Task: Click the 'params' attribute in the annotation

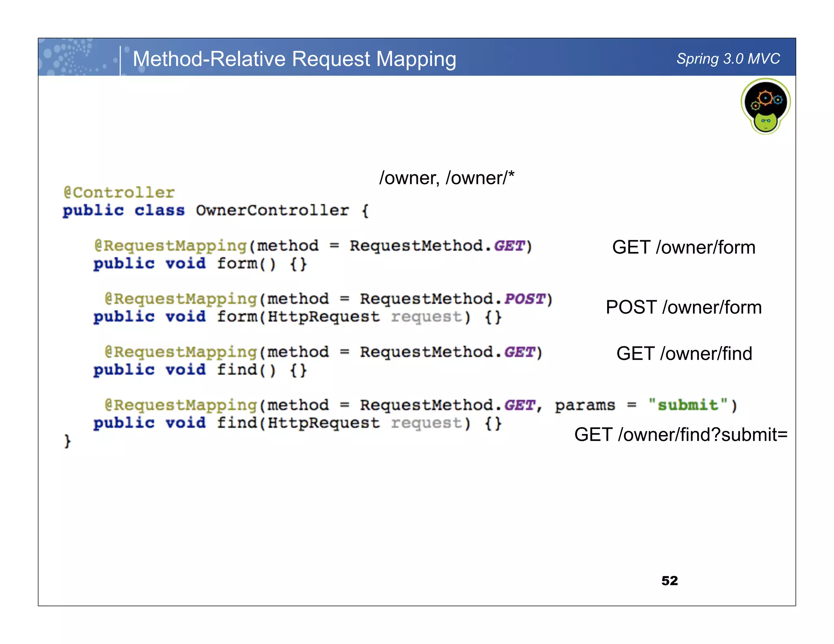Action: [584, 405]
